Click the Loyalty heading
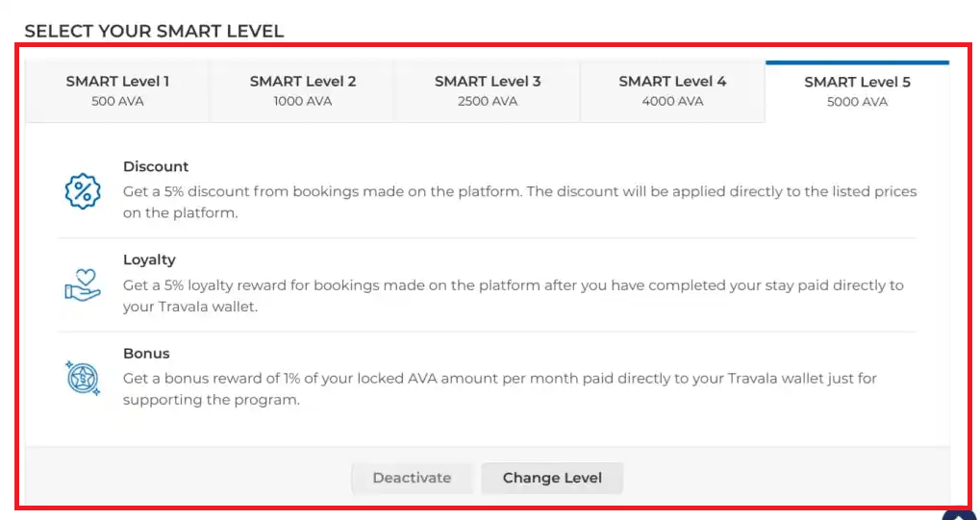This screenshot has width=980, height=520. pyautogui.click(x=149, y=260)
